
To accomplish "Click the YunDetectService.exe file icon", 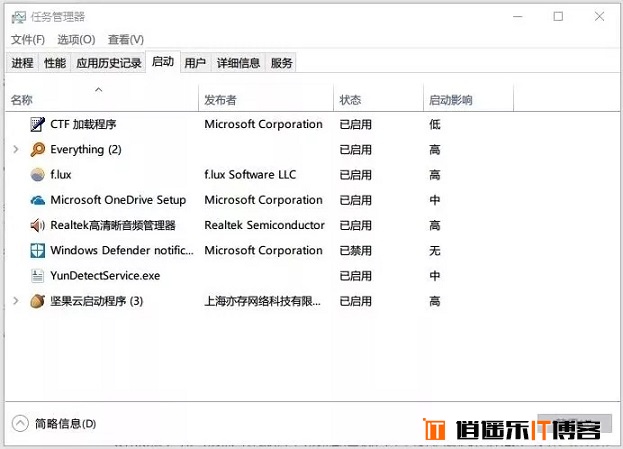I will [37, 276].
